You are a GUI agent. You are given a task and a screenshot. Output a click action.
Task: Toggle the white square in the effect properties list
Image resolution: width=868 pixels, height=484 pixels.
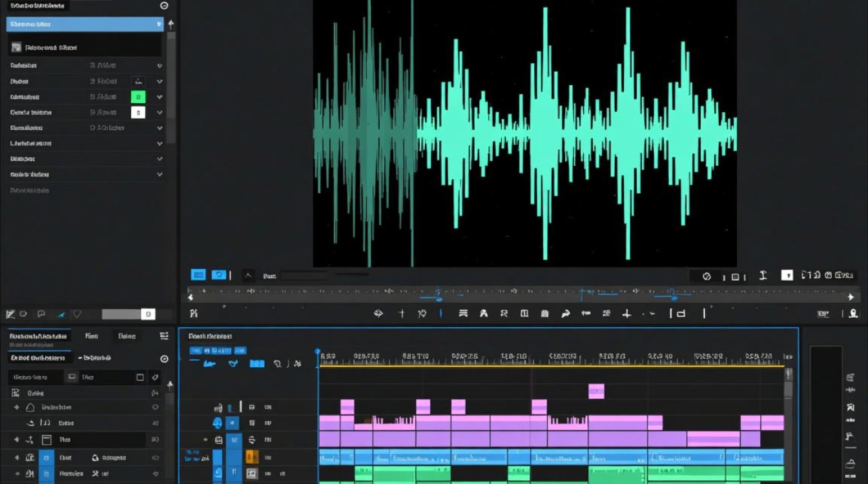138,112
